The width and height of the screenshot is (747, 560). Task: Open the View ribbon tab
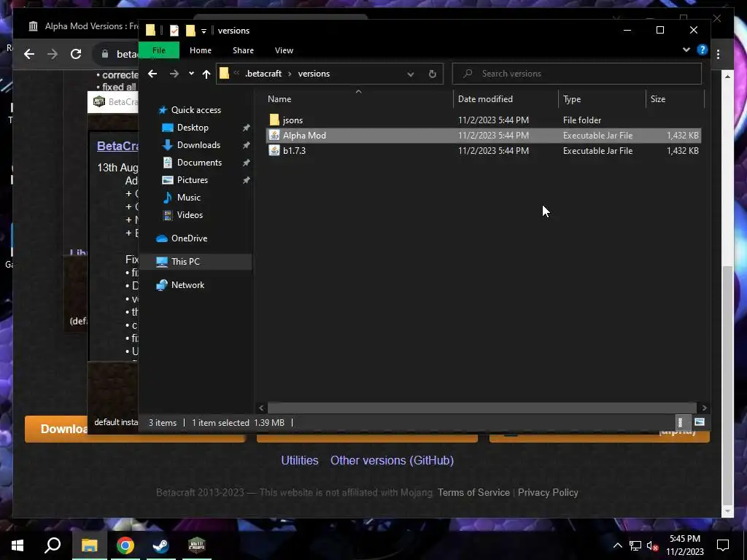point(284,50)
